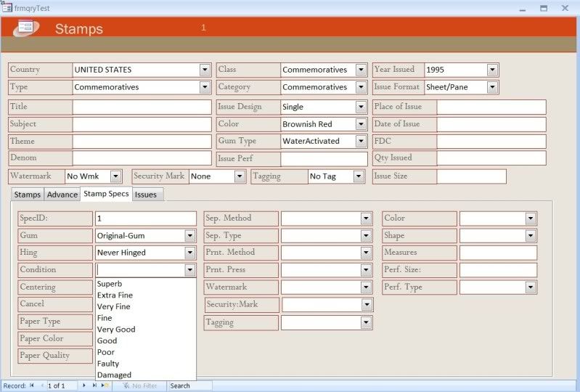The image size is (580, 392).
Task: Click the SpecID field
Action: point(146,219)
